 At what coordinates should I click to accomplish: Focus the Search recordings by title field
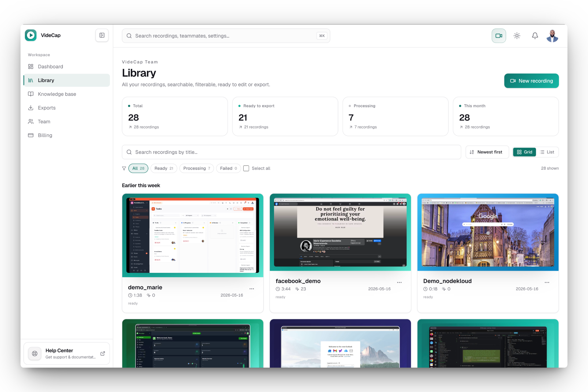click(292, 152)
